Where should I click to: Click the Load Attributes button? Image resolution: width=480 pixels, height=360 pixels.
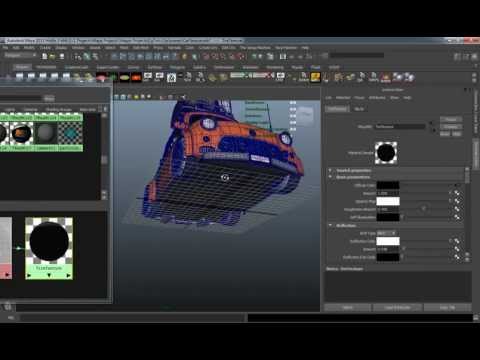tap(397, 307)
